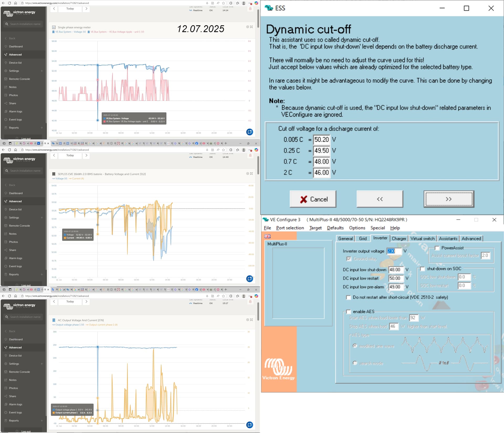504x433 pixels.
Task: Open the Defaults menu in VE Configure
Action: pos(335,228)
